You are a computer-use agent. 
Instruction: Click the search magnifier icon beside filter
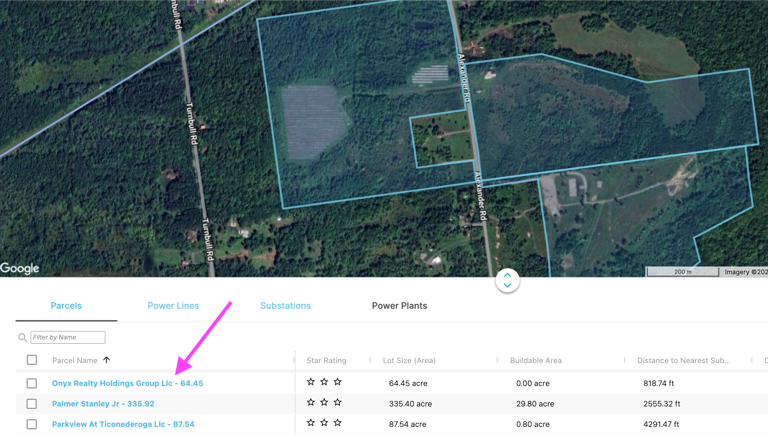point(23,338)
